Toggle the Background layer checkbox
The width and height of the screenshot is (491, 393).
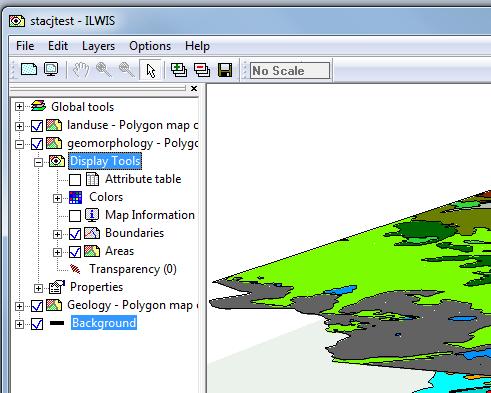tap(37, 324)
